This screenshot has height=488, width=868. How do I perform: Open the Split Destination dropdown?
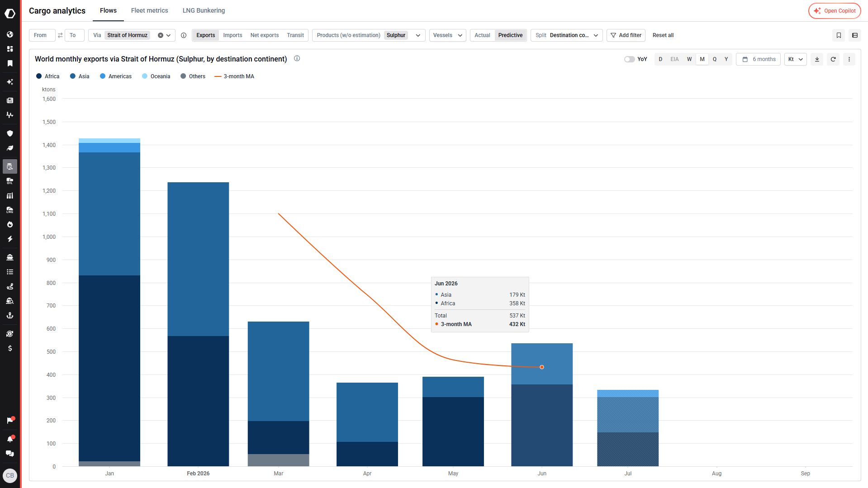click(566, 35)
